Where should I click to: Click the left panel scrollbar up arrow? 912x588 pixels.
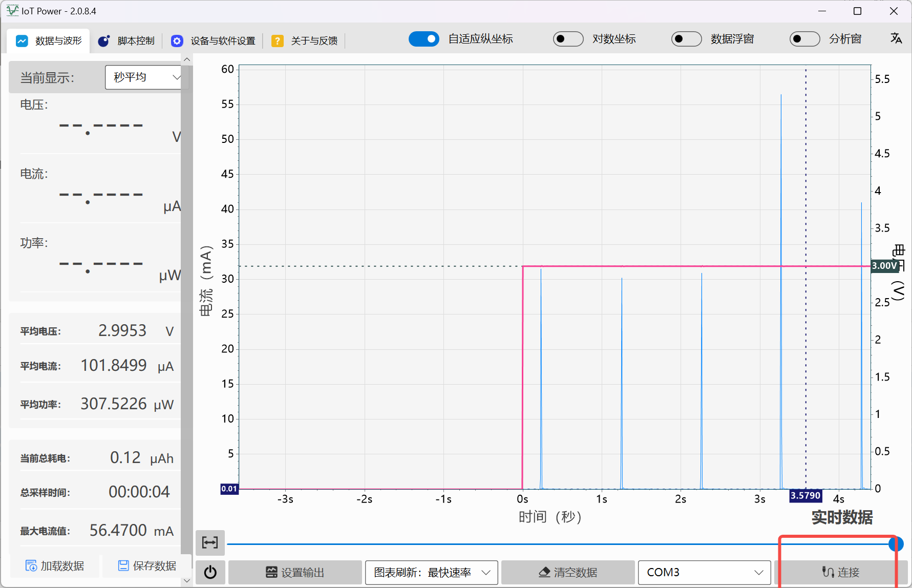click(187, 59)
